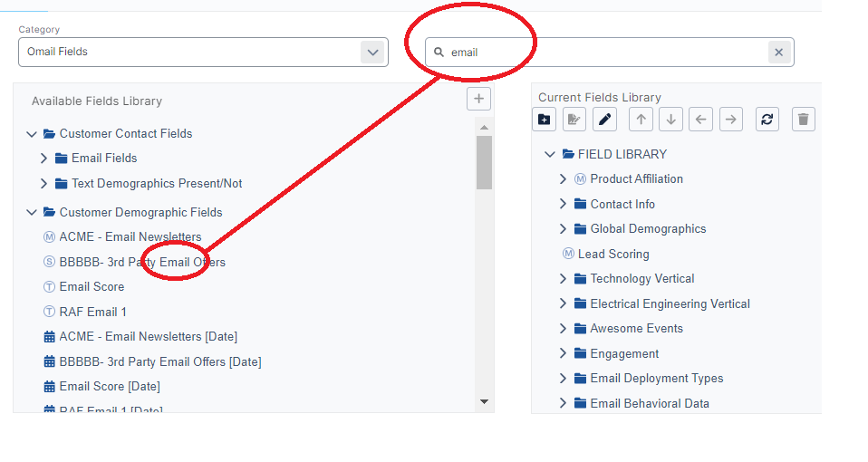Open the Category dropdown
The height and width of the screenshot is (462, 868).
coord(372,53)
